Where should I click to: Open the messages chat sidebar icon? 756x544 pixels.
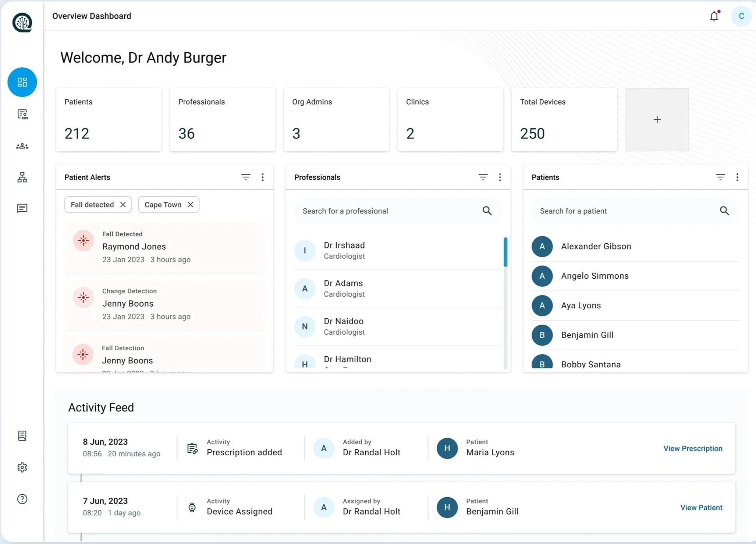[x=22, y=208]
